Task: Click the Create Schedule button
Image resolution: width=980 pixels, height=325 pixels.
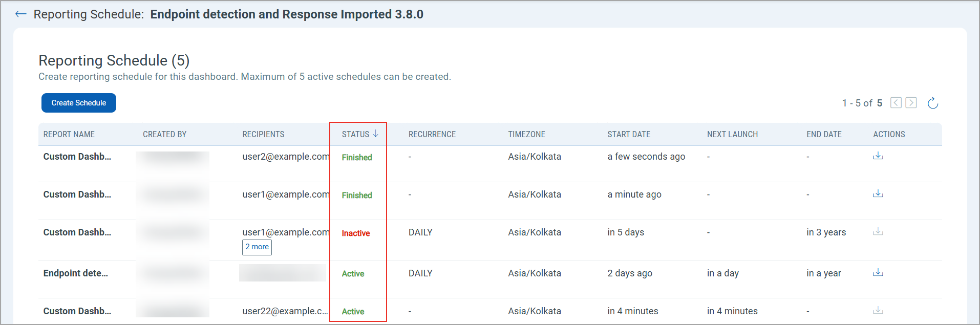Action: coord(79,103)
